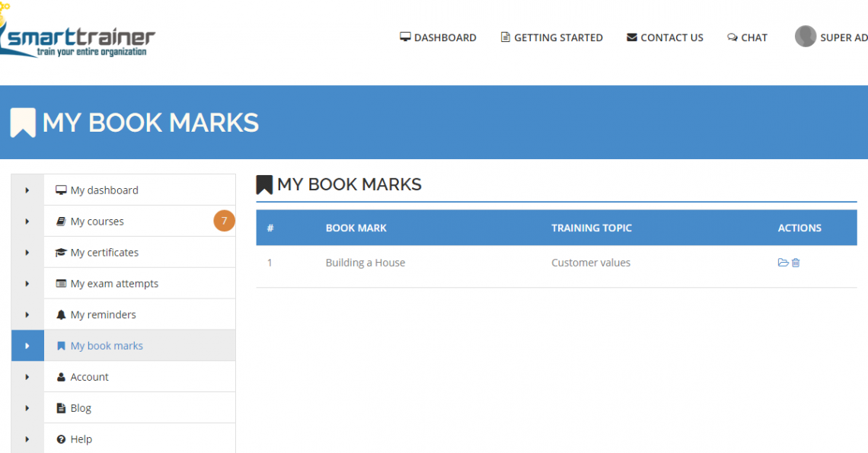Click the graduation cap icon for My certificates
This screenshot has height=453, width=868.
61,253
